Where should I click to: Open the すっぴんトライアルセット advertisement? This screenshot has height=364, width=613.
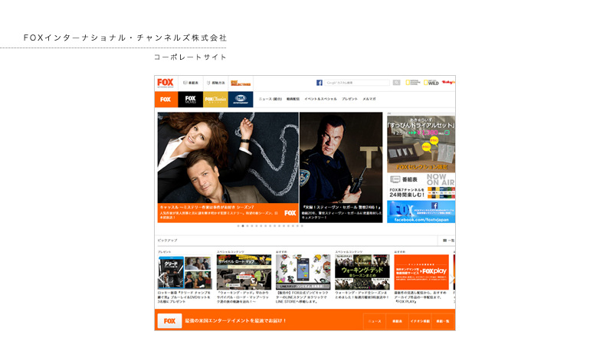pyautogui.click(x=421, y=144)
